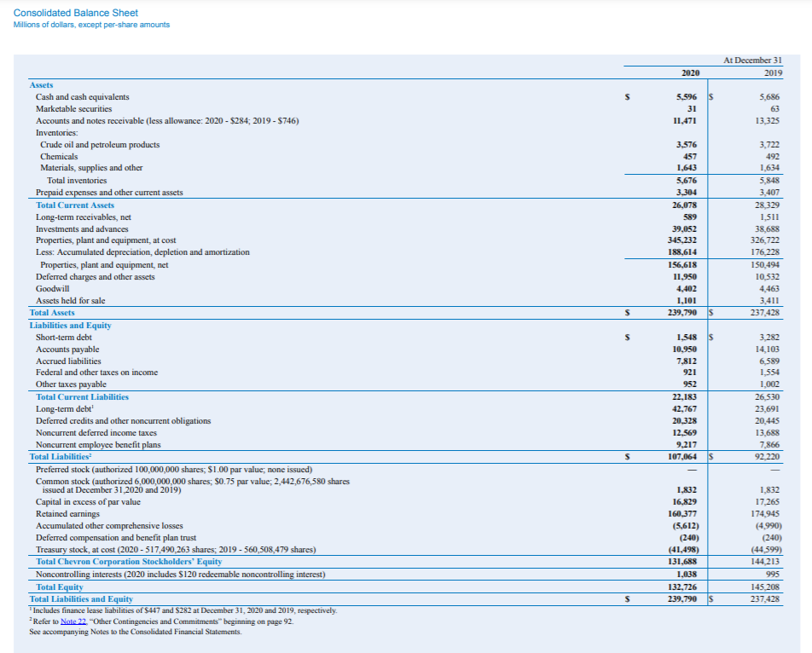
Task: Select the Retained earnings row label
Action: point(68,514)
